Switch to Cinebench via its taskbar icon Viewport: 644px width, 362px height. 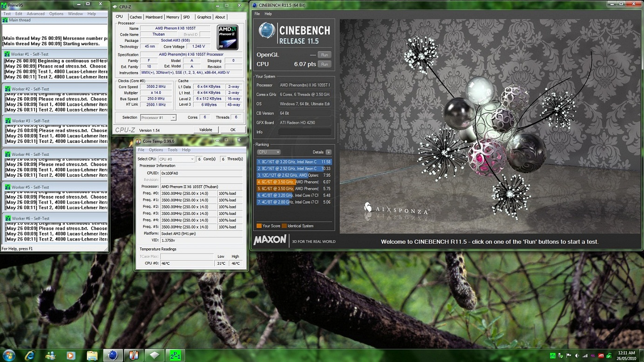pyautogui.click(x=113, y=355)
